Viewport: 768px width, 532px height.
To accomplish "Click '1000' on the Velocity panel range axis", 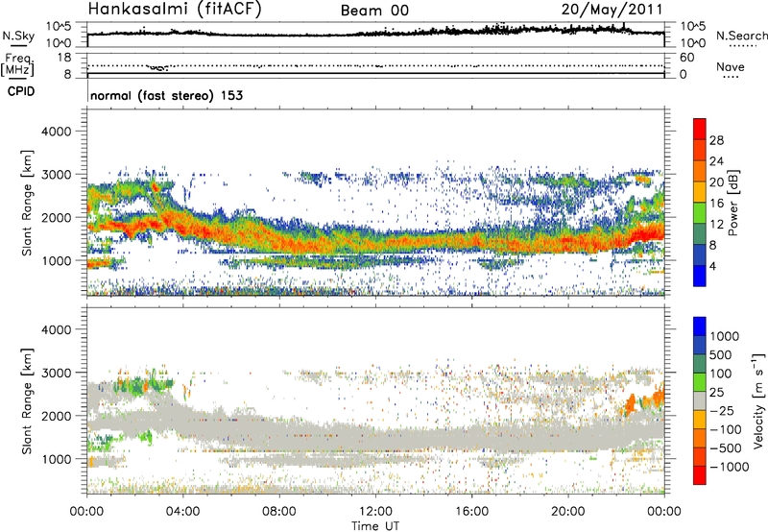I will [x=57, y=459].
